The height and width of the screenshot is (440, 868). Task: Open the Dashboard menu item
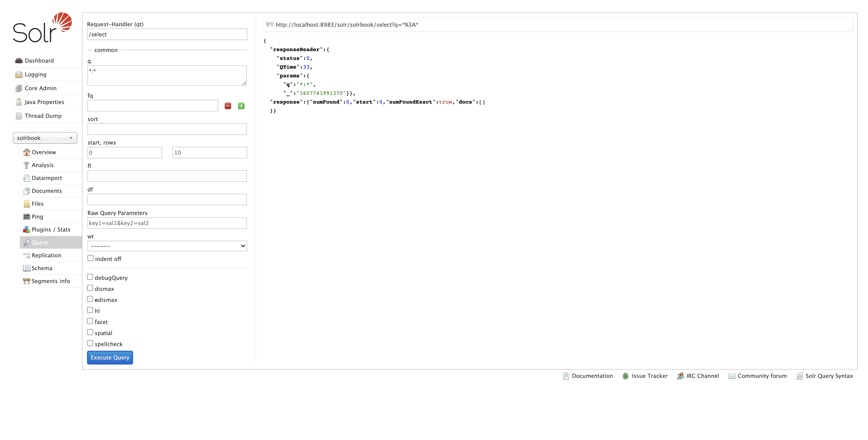tap(47, 61)
